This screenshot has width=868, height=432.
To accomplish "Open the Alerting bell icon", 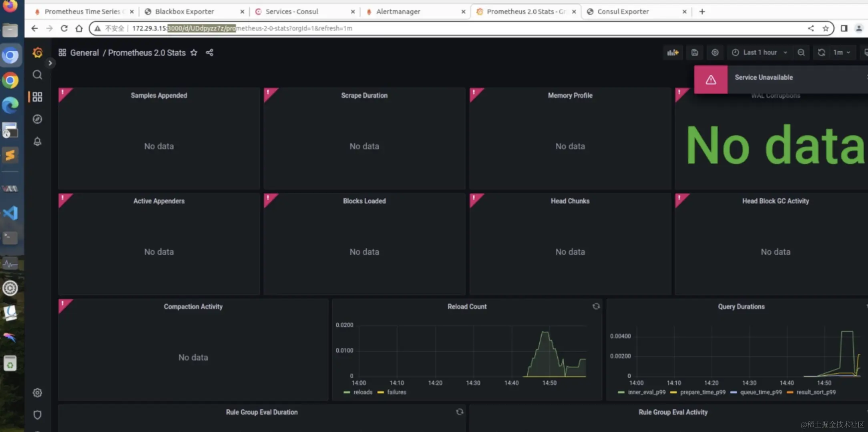I will tap(37, 141).
